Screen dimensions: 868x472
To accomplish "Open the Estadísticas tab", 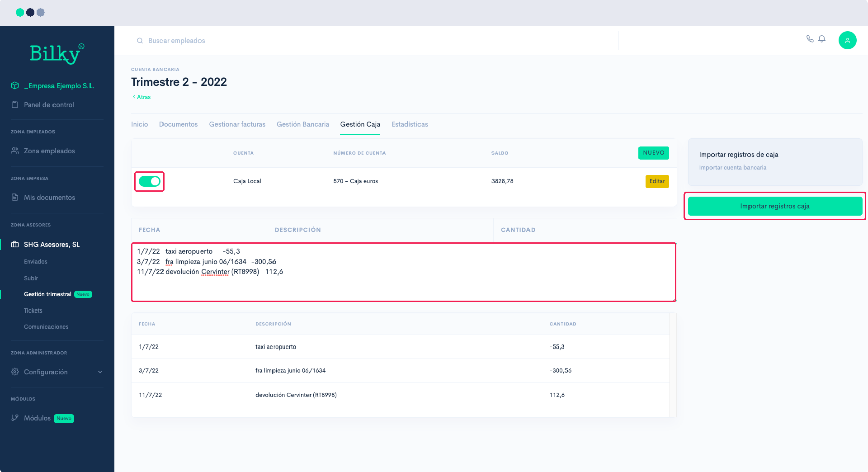I will tap(410, 124).
